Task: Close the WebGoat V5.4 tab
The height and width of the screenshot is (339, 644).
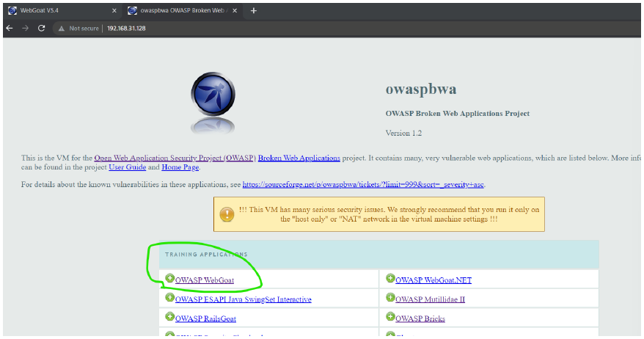Action: 114,11
